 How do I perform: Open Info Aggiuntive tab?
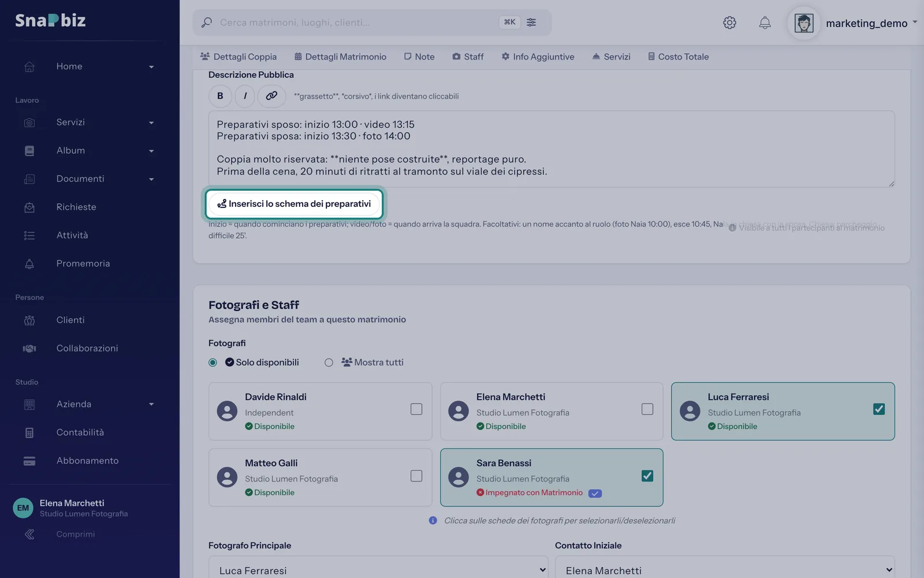point(538,57)
